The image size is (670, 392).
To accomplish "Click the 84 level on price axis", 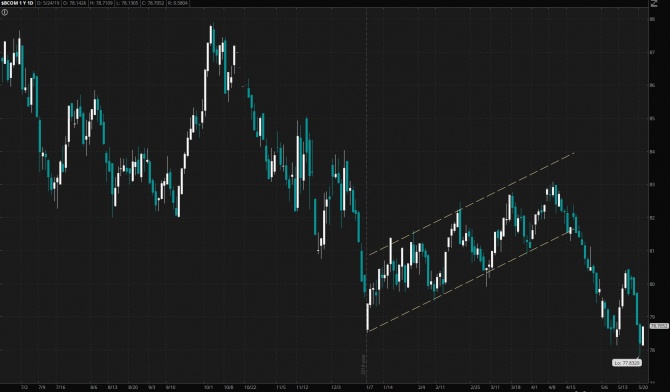I will [x=652, y=151].
